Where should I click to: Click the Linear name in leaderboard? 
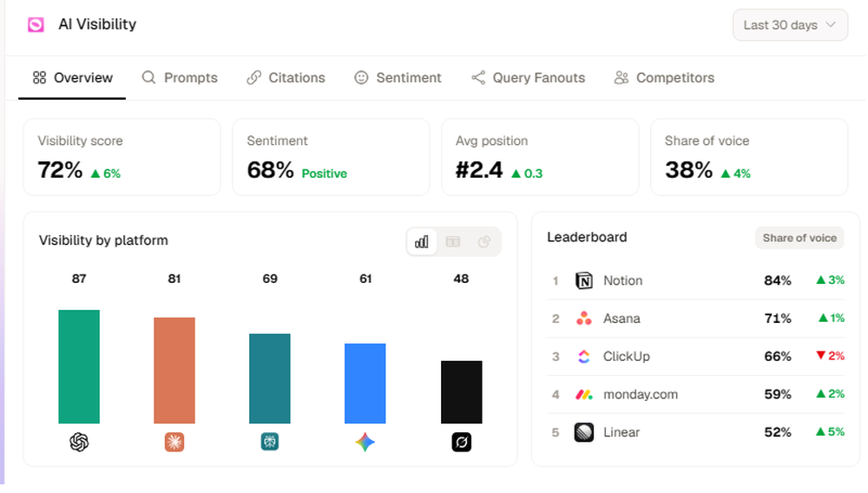pyautogui.click(x=621, y=432)
